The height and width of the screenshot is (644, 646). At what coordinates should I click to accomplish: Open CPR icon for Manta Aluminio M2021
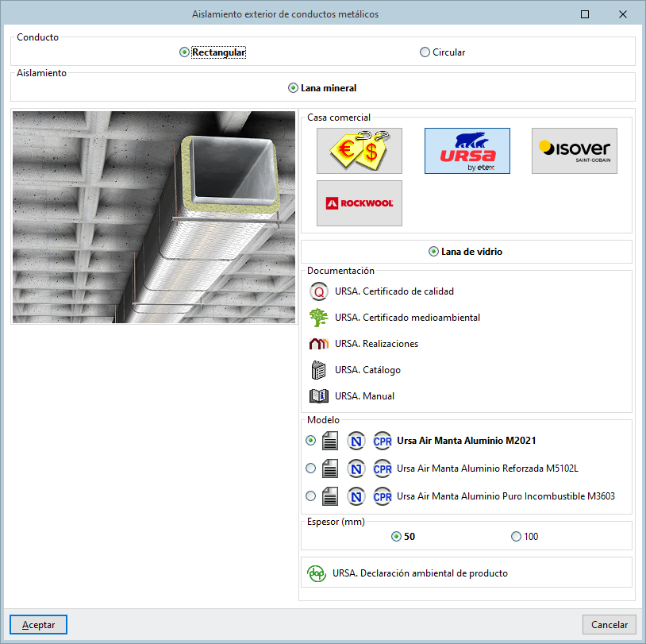383,441
